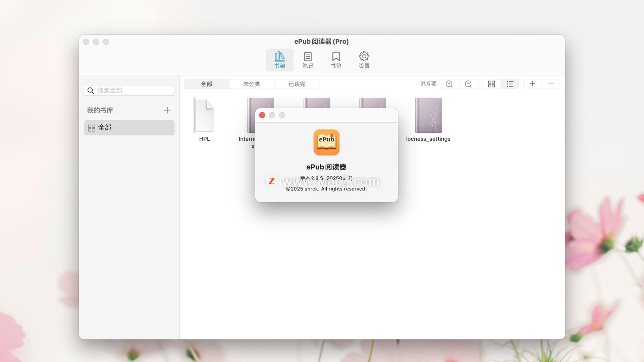Click the ePub app icon in About dialog
644x362 pixels.
click(x=326, y=142)
